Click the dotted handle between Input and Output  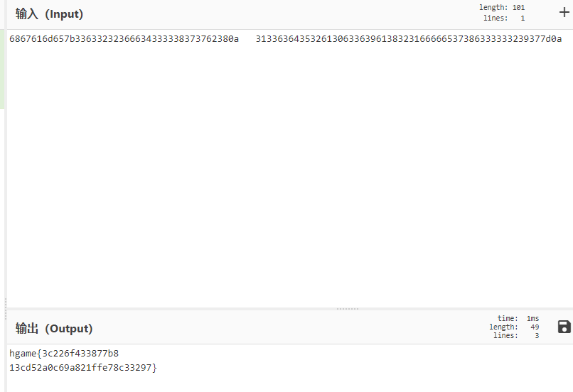[x=348, y=309]
